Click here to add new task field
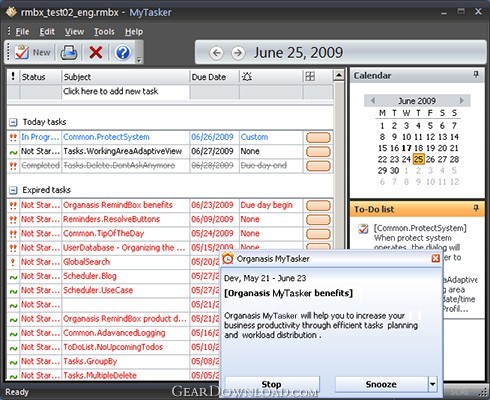This screenshot has width=490, height=400. click(126, 91)
